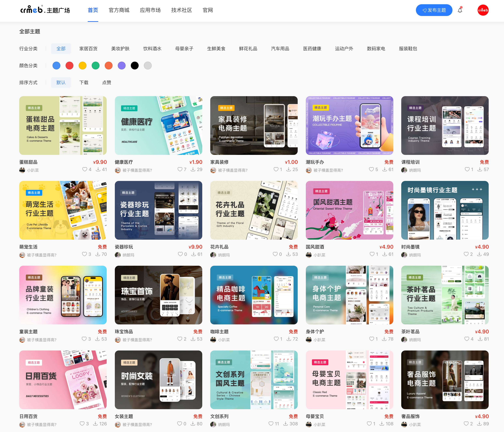Select 全部 industry category filter

pos(61,49)
